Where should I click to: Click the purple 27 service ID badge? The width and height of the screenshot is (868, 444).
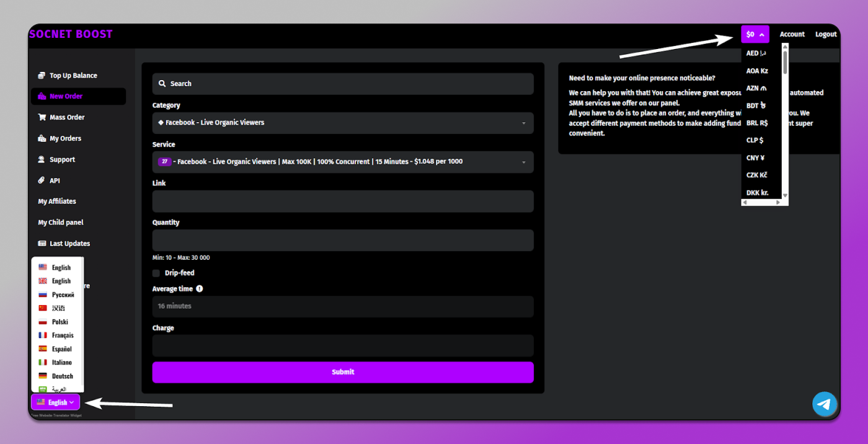click(x=165, y=162)
